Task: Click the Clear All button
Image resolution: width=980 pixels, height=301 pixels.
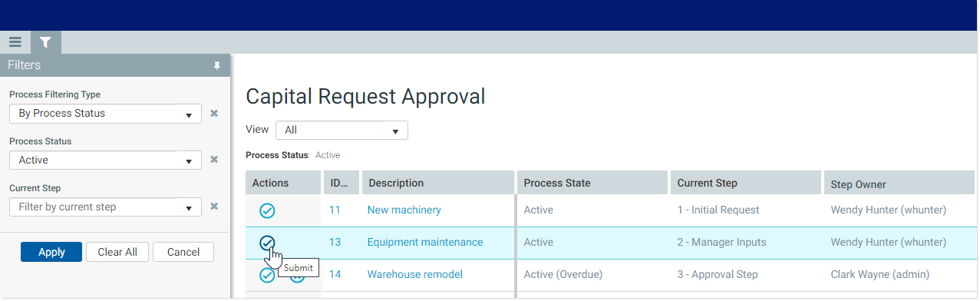Action: (x=117, y=252)
